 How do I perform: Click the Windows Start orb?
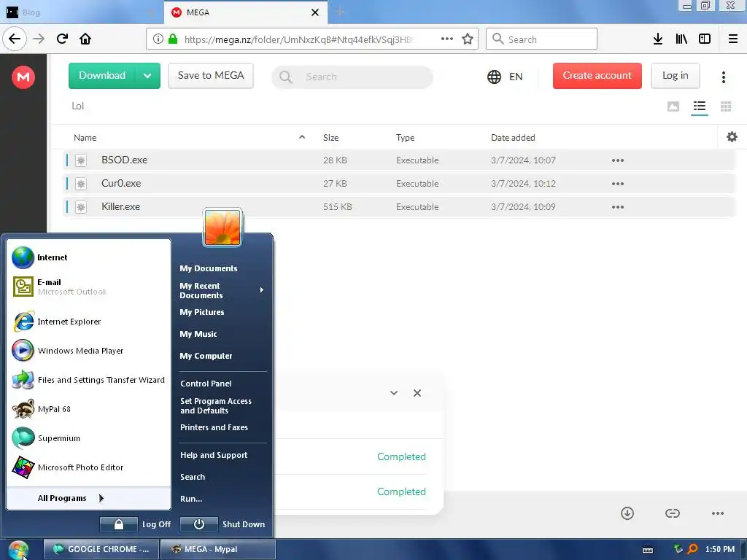(x=18, y=550)
